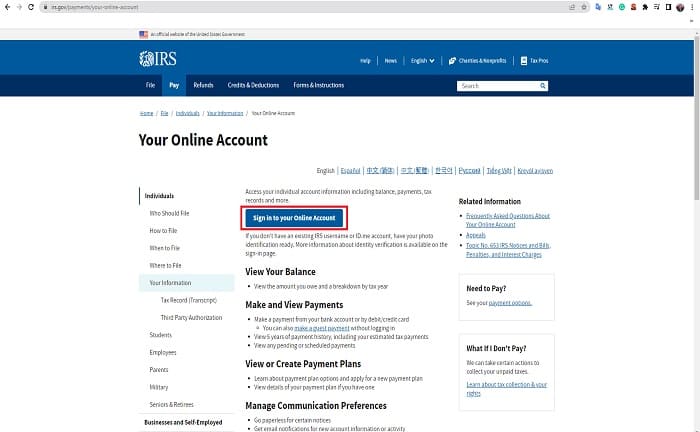Open the Tax Pros link

(534, 61)
